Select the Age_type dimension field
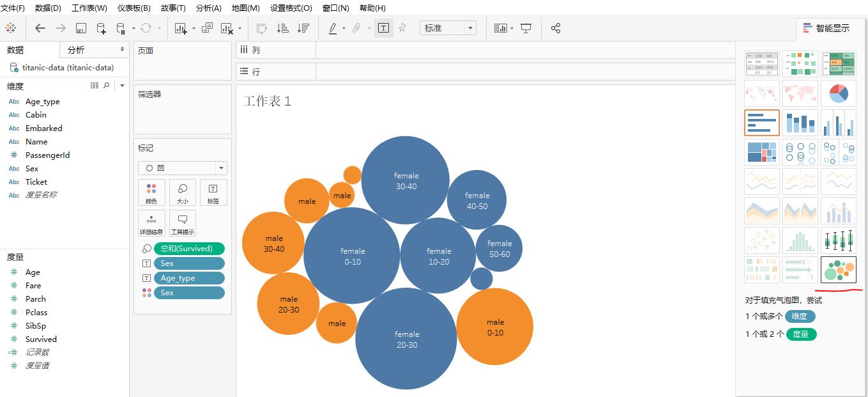868x397 pixels. pyautogui.click(x=42, y=102)
